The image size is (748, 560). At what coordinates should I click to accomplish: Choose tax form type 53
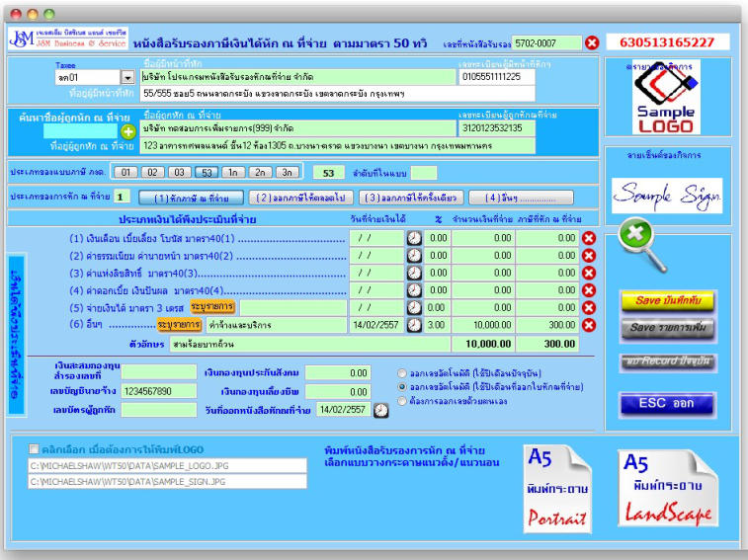click(x=207, y=172)
